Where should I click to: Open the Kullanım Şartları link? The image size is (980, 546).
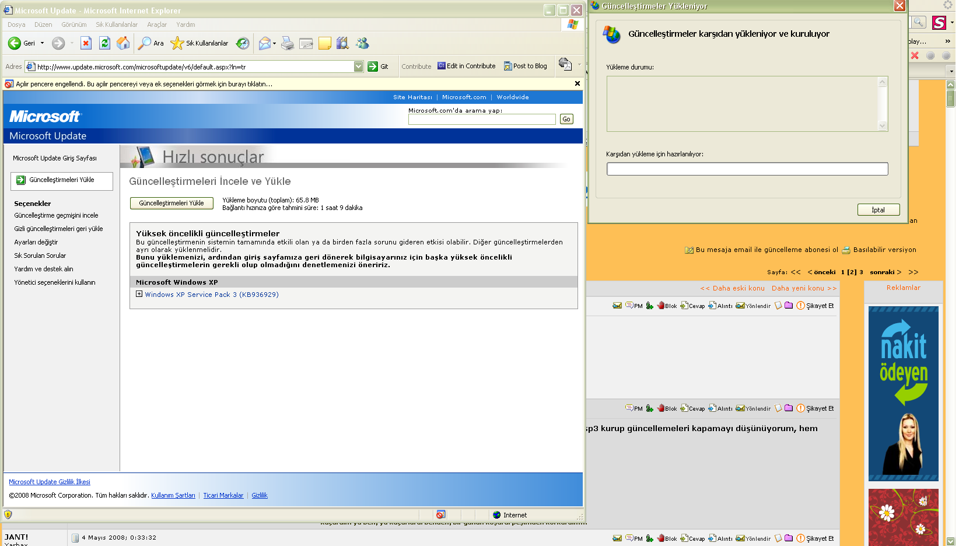click(x=173, y=495)
